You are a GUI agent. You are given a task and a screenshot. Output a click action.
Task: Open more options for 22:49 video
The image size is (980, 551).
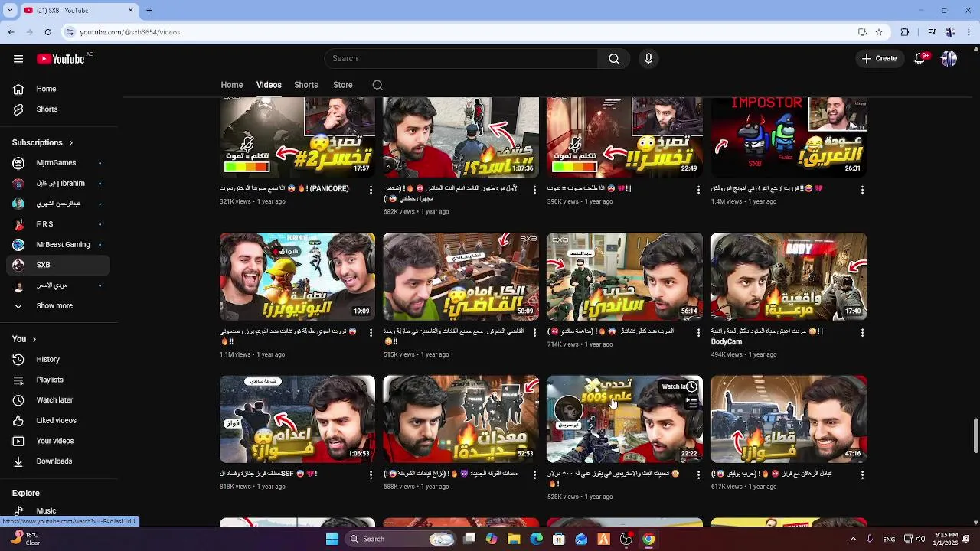click(x=698, y=189)
